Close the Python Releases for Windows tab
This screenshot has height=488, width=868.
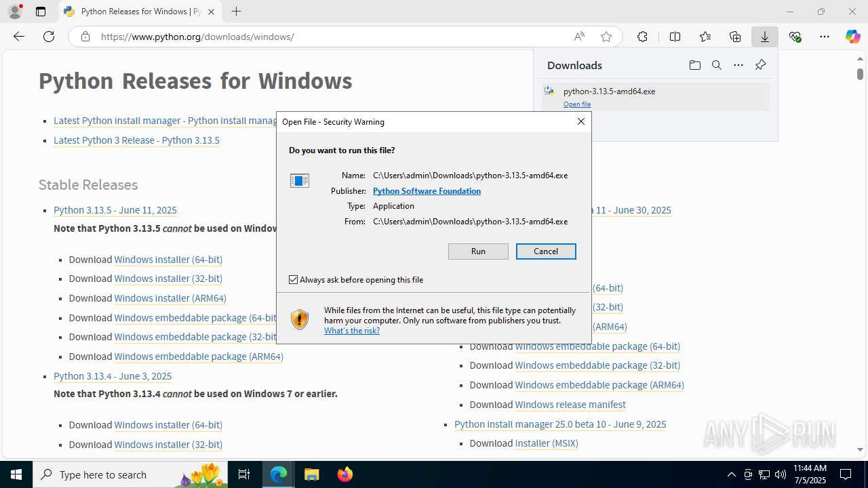point(211,12)
